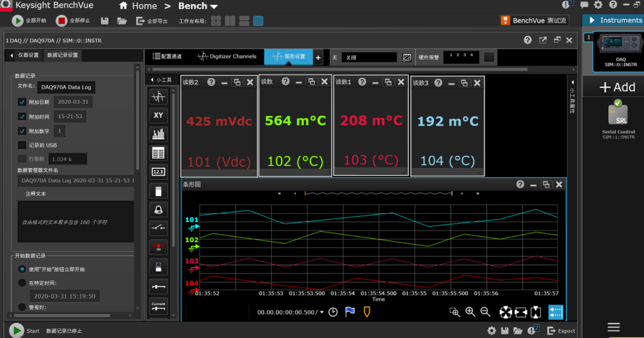
Task: Toggle the 附加日期 checkbox
Action: (22, 102)
